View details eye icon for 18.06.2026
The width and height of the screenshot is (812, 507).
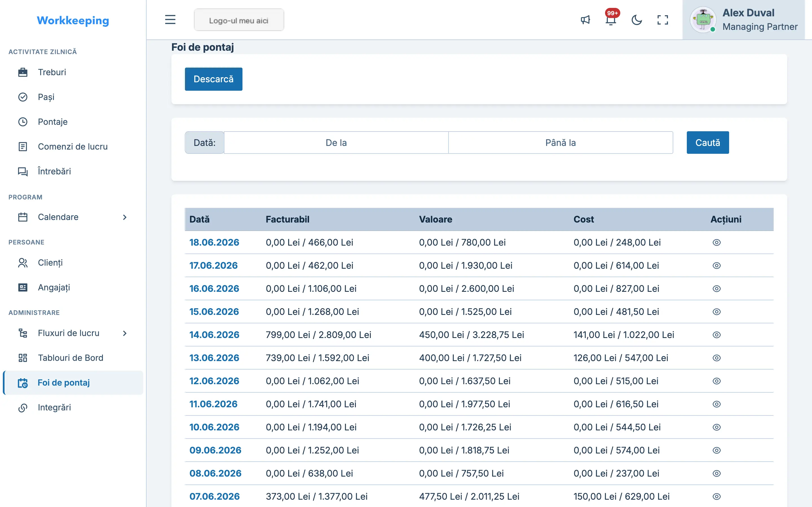pyautogui.click(x=716, y=243)
